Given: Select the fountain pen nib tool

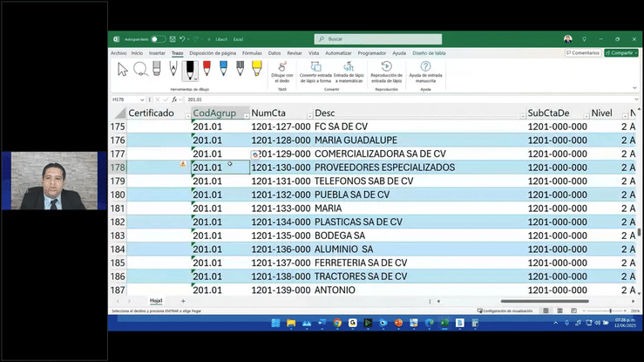Looking at the screenshot, I should pyautogui.click(x=173, y=69).
